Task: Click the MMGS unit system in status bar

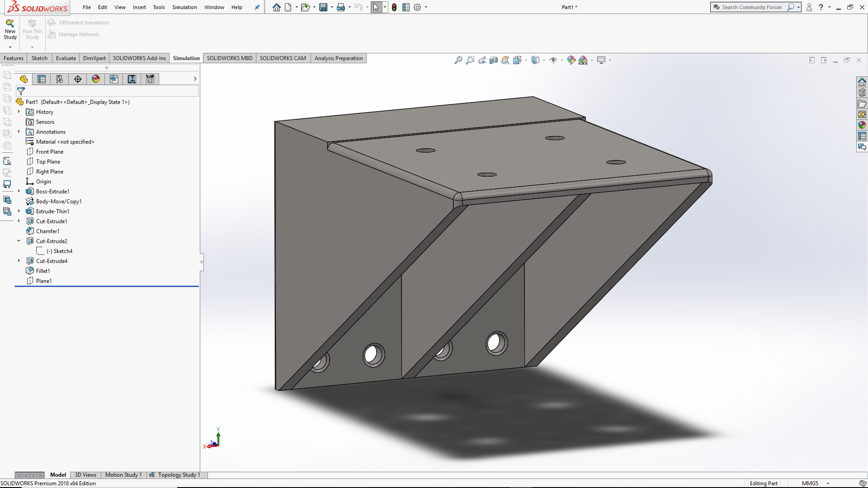Action: pos(810,483)
